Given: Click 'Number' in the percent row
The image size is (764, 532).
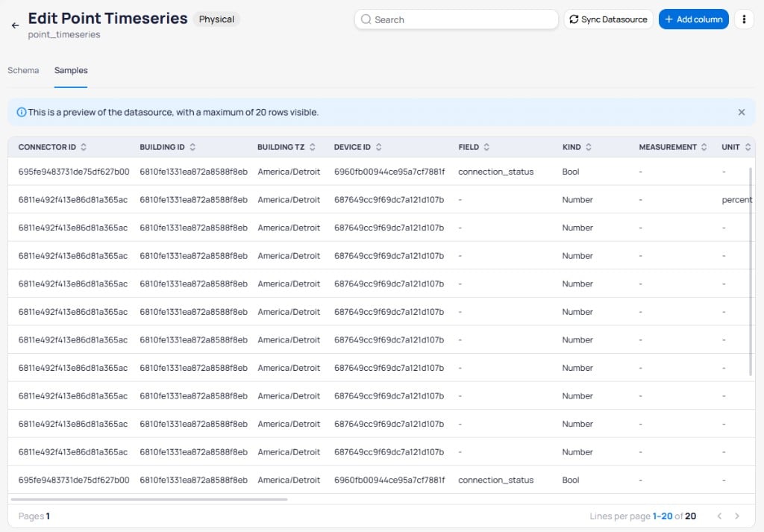Looking at the screenshot, I should [x=577, y=200].
